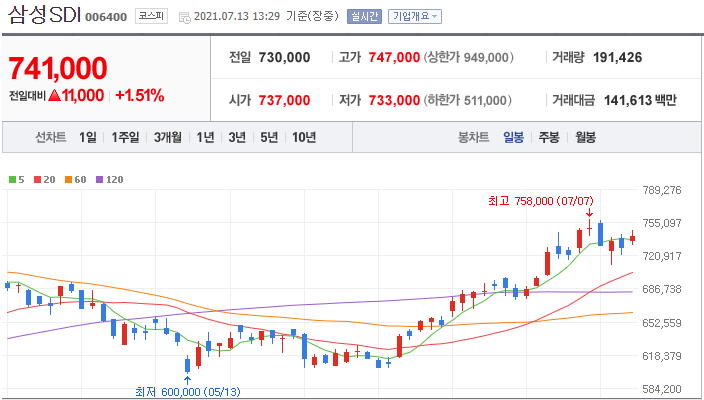
Task: Click the 실시간 real-time button
Action: click(x=364, y=17)
